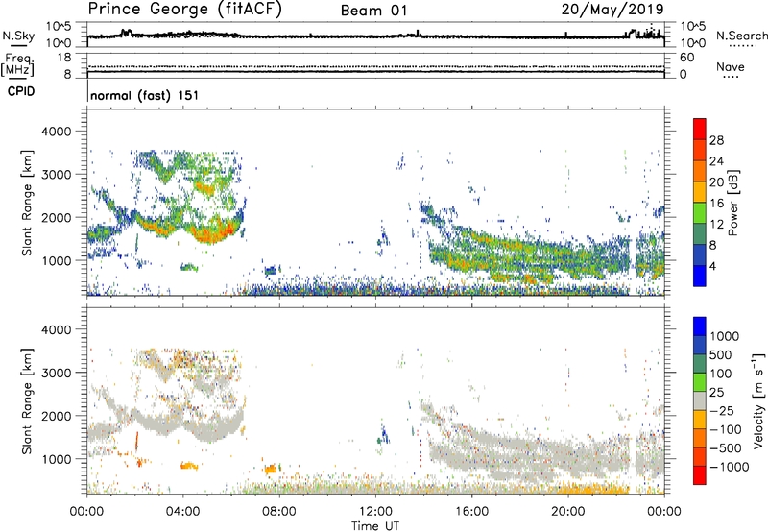Click '4000' on the power panel range axis

[57, 132]
